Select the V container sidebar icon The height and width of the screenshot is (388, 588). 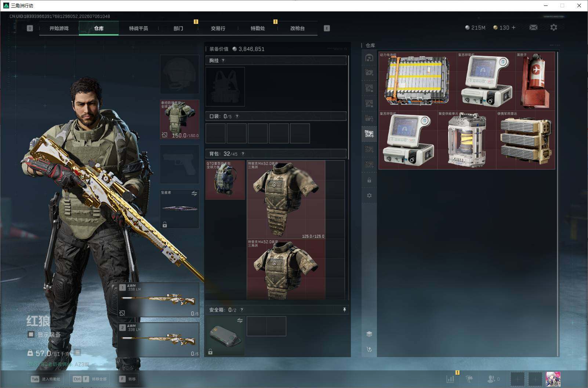[x=369, y=164]
